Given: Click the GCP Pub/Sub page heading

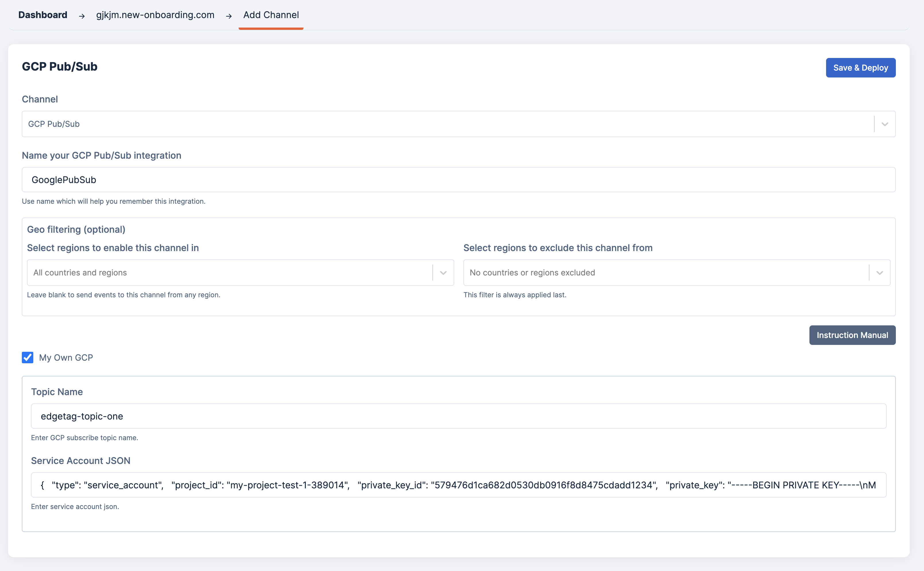Looking at the screenshot, I should pos(60,67).
